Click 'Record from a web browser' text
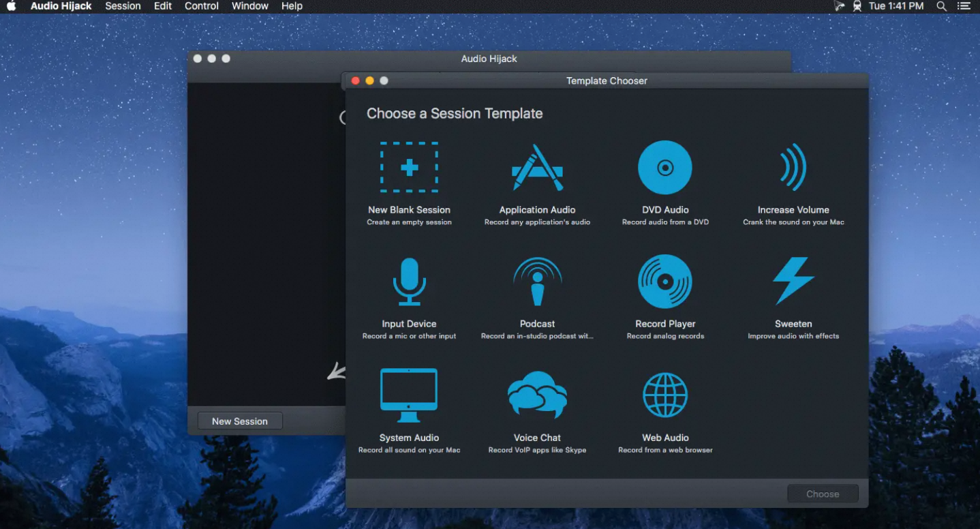This screenshot has height=529, width=980. pyautogui.click(x=665, y=450)
